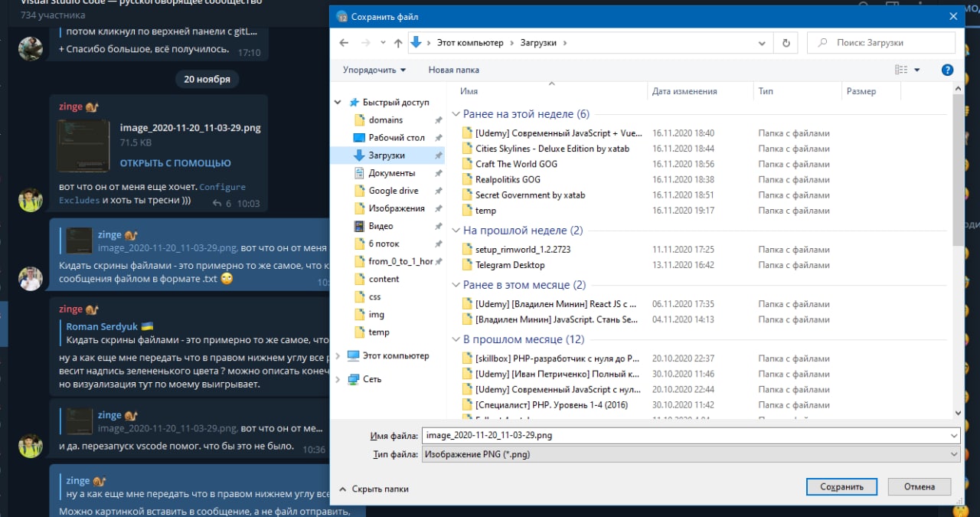Select the [Специалист] PHP. Уровень 1-4 folder

551,404
